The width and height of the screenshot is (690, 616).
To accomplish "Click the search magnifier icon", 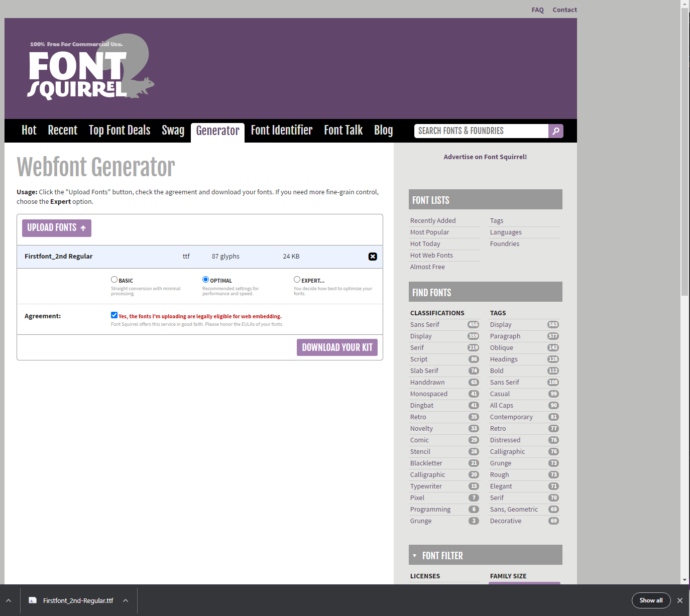I will click(555, 131).
